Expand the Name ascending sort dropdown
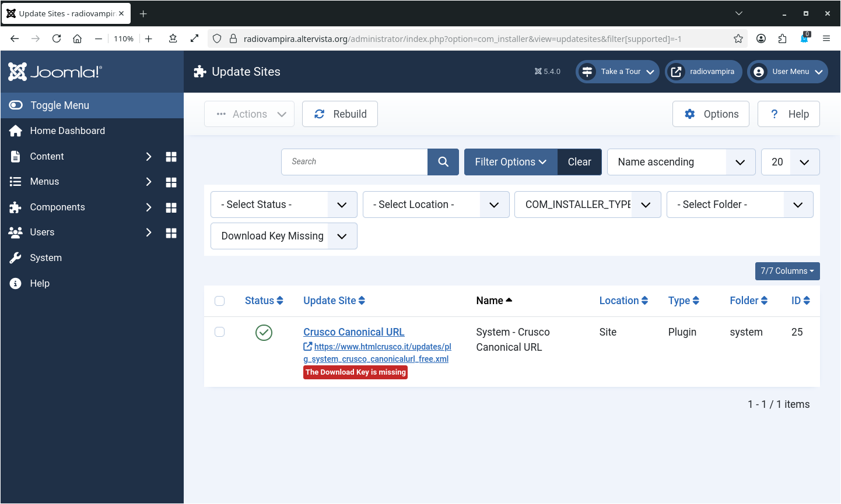This screenshot has height=504, width=841. tap(681, 162)
